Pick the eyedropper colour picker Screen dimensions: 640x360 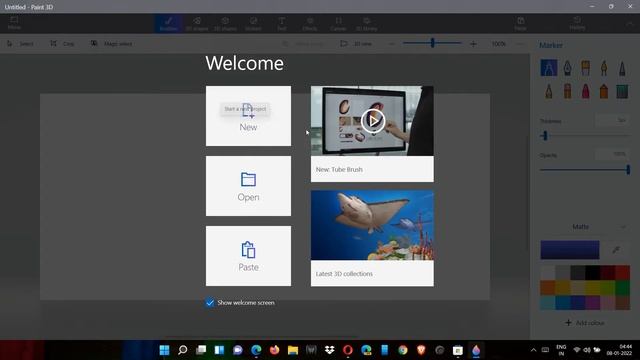[616, 250]
